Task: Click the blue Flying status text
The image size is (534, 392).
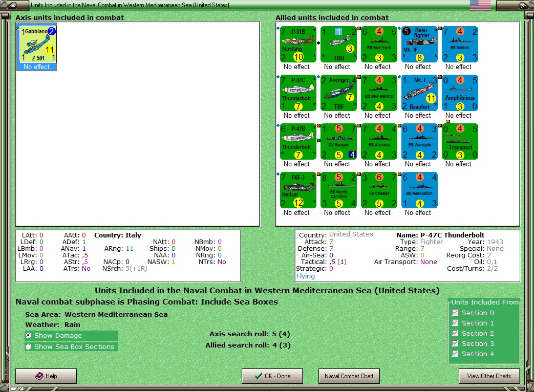Action: (306, 276)
